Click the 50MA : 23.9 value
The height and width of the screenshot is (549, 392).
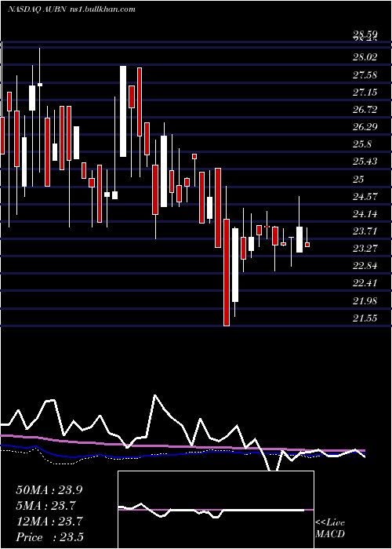tap(49, 490)
